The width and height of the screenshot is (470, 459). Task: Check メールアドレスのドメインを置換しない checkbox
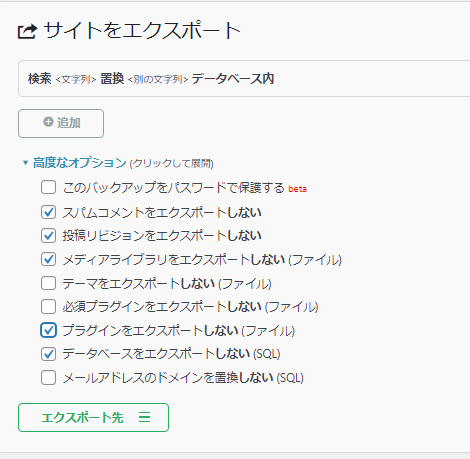48,378
